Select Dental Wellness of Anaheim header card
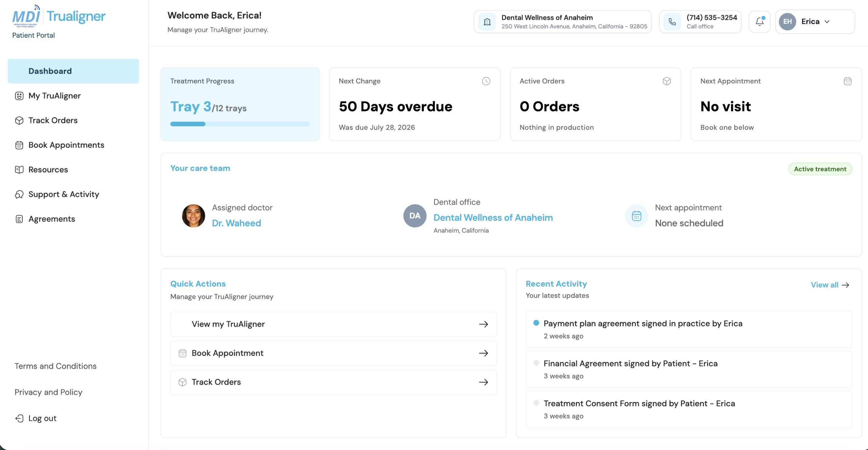Viewport: 868px width, 450px height. pos(562,21)
